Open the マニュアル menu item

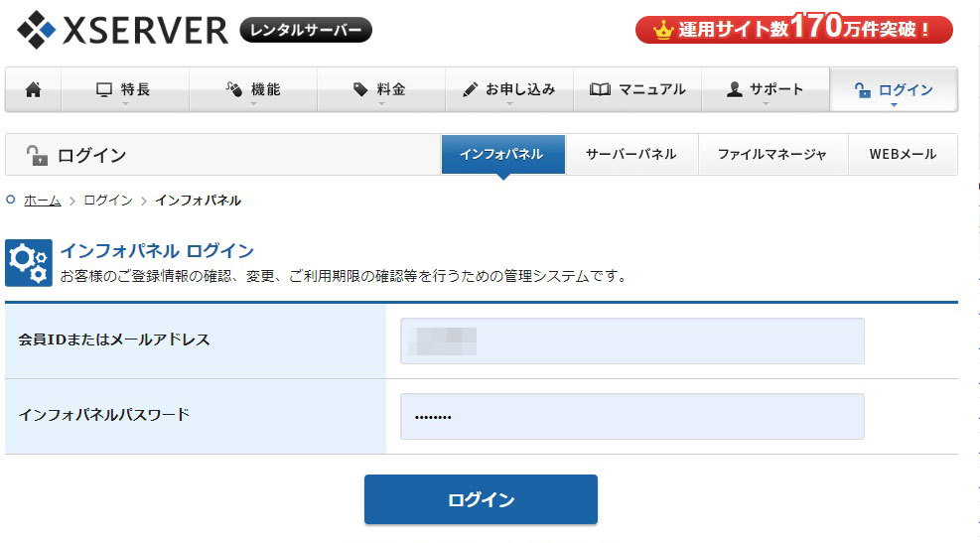(637, 89)
